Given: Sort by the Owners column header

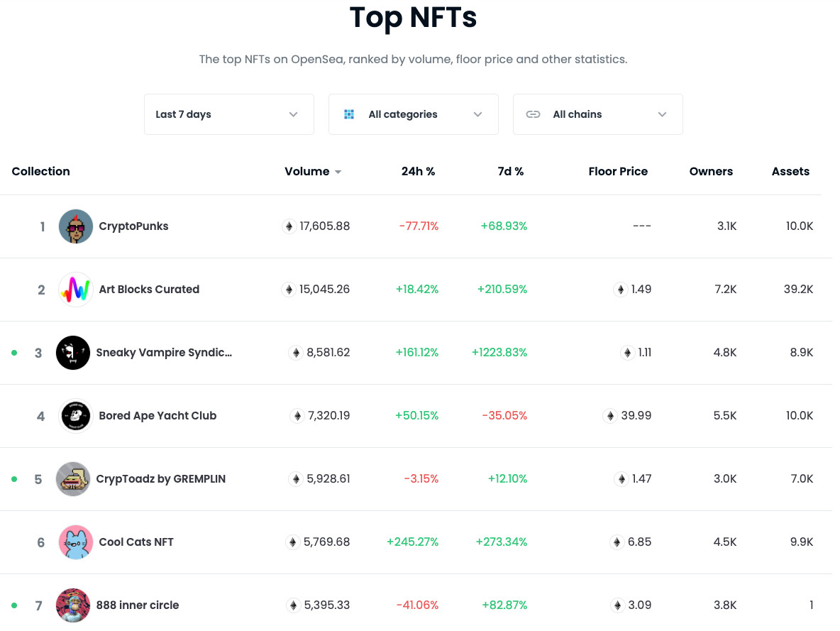Looking at the screenshot, I should 711,172.
